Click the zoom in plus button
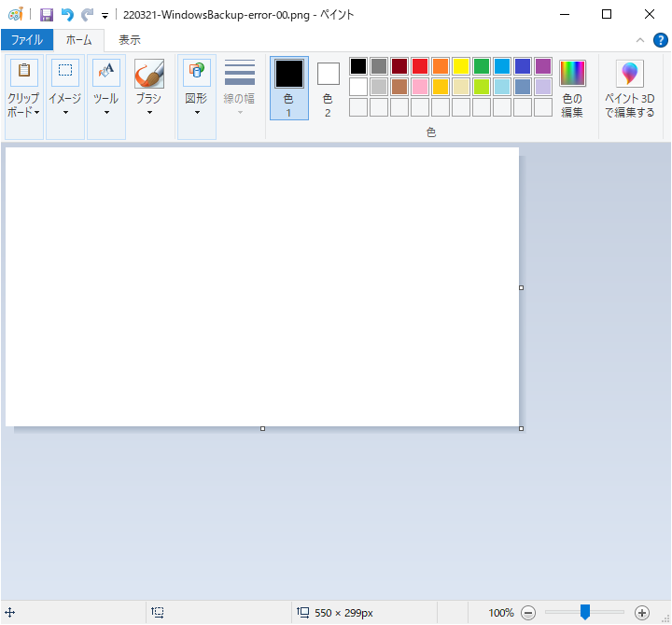This screenshot has width=672, height=625. 642,613
